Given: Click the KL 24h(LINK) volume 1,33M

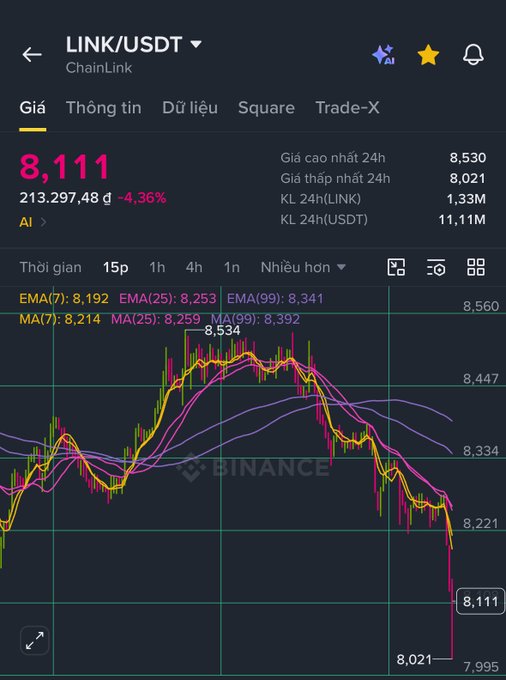Looking at the screenshot, I should (x=466, y=199).
